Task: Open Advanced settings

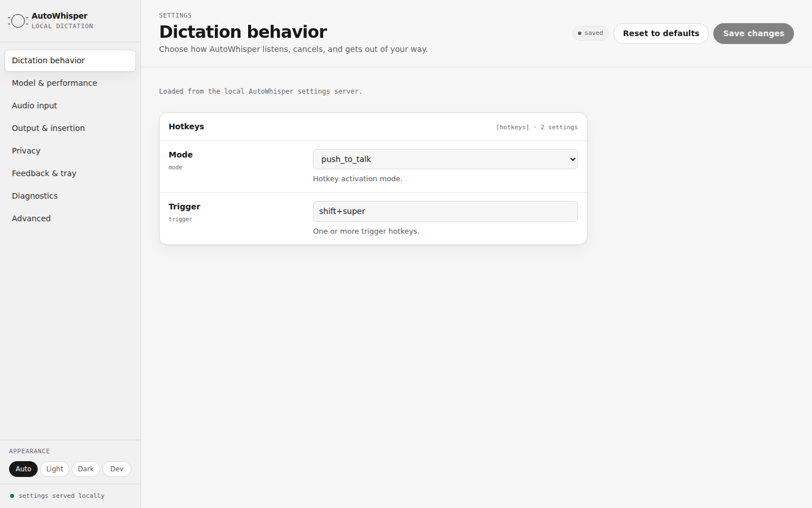Action: [70, 218]
